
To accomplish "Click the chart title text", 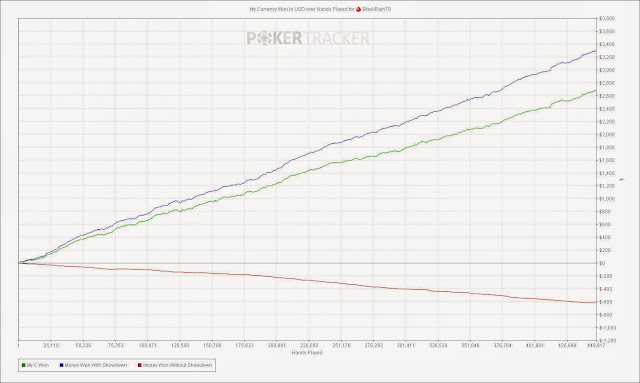I will pos(302,9).
